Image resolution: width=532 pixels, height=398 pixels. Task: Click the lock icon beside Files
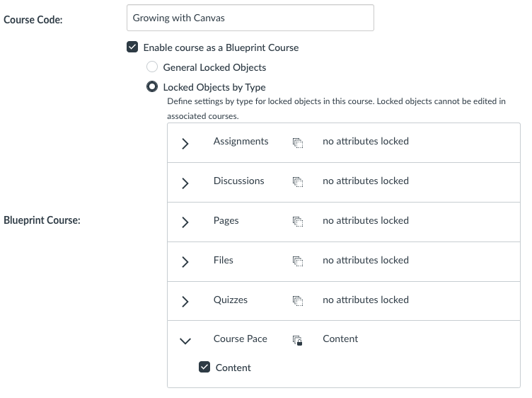(298, 261)
